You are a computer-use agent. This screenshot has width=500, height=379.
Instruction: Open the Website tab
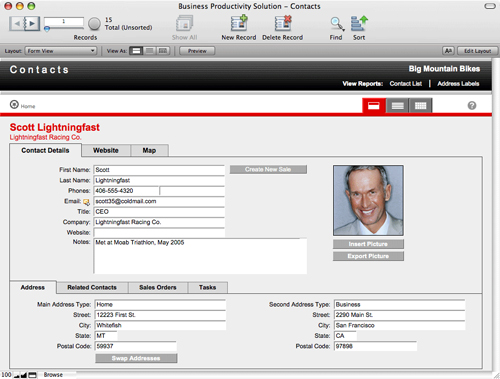click(106, 150)
